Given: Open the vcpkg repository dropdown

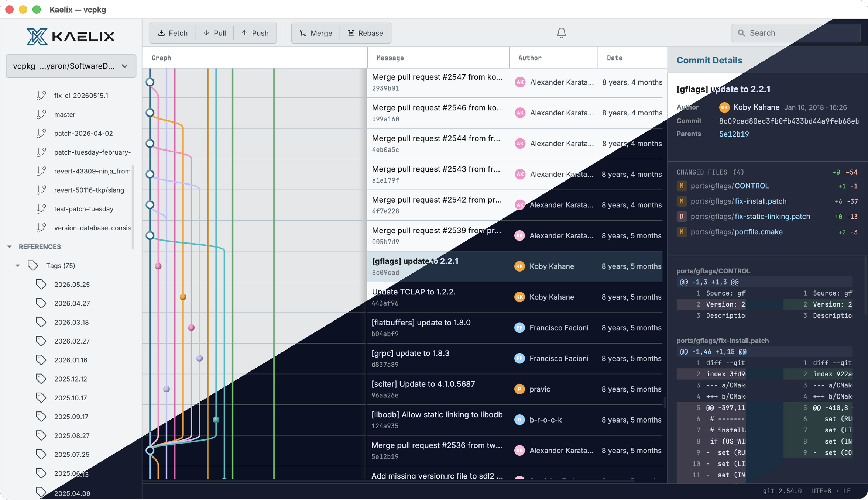Looking at the screenshot, I should tap(71, 66).
